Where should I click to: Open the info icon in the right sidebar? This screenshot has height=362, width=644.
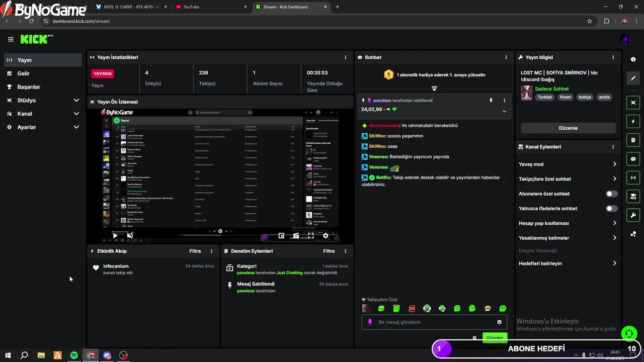coord(633,59)
